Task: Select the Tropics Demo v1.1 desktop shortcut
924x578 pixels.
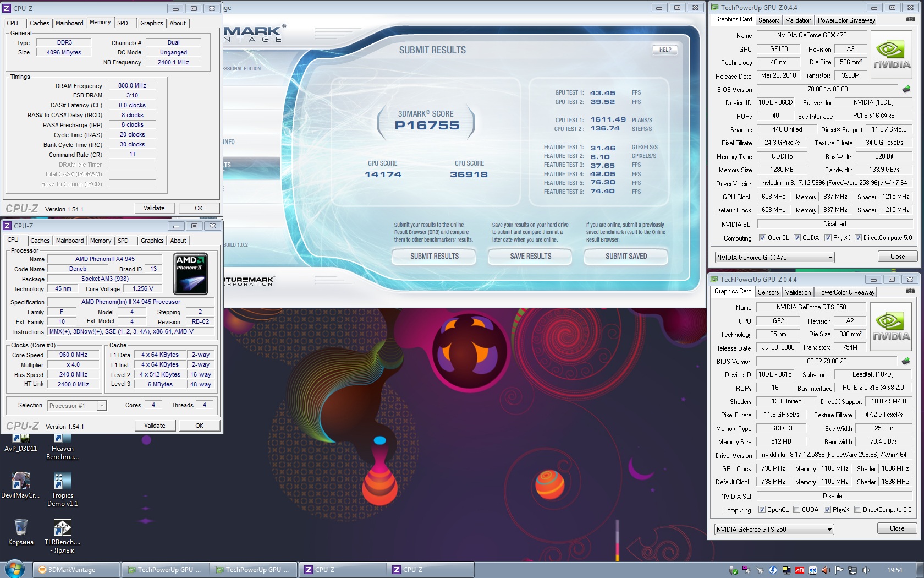Action: (62, 489)
